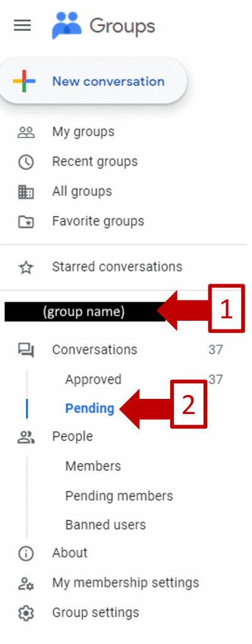
Task: Click the About info circle icon
Action: coord(26,553)
